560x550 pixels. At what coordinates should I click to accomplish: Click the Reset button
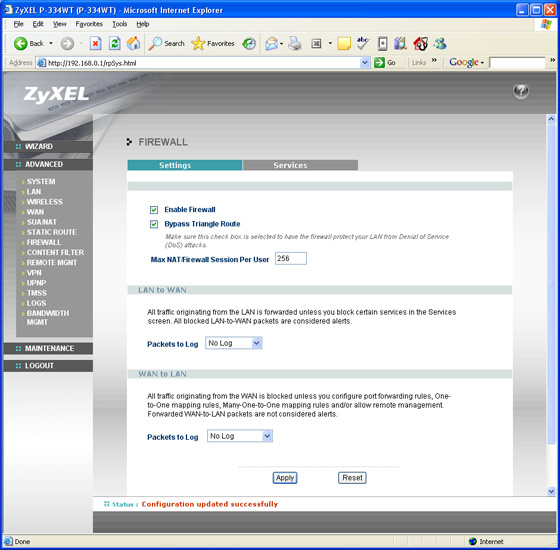point(352,478)
